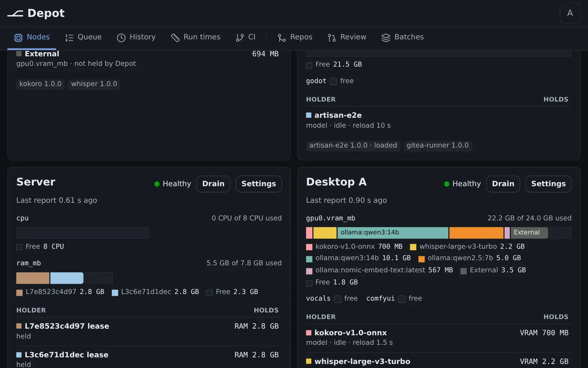588x368 pixels.
Task: Open the Nodes chip icon tab
Action: click(x=18, y=38)
